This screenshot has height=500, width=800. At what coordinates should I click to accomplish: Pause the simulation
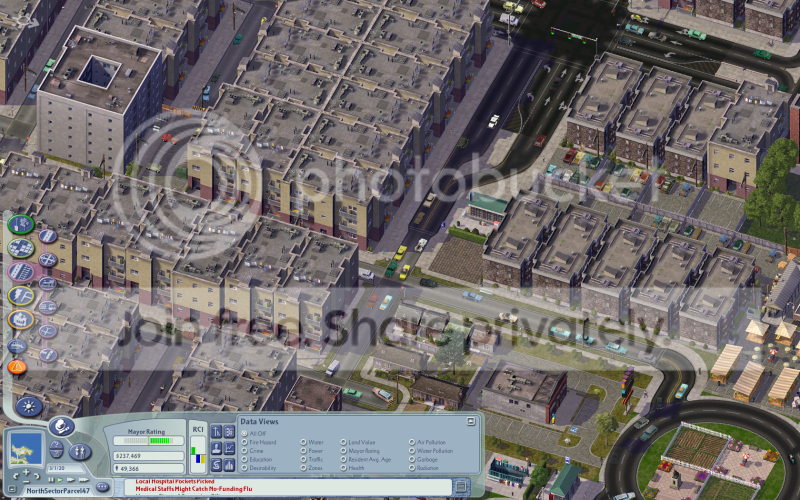coord(51,480)
